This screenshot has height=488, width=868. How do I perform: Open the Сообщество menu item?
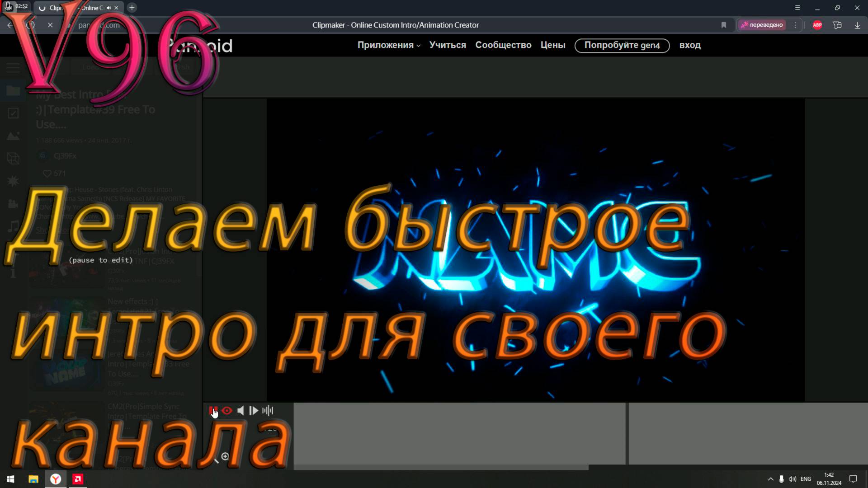503,45
